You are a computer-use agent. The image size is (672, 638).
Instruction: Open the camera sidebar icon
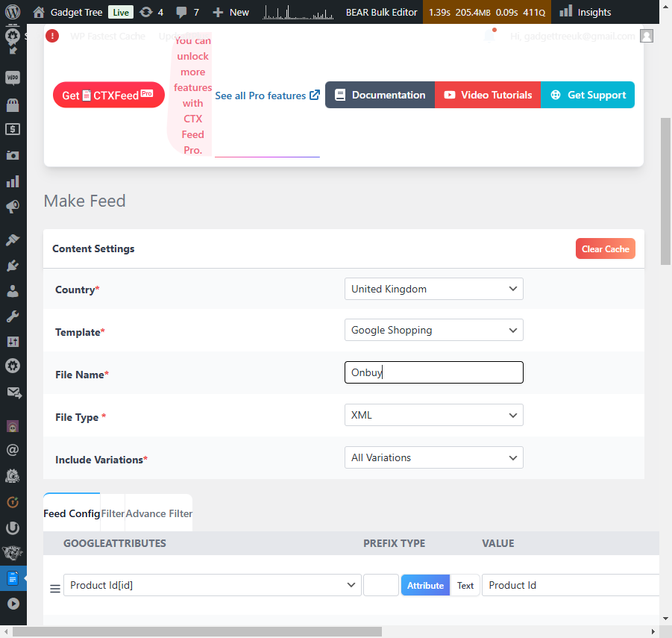tap(13, 155)
